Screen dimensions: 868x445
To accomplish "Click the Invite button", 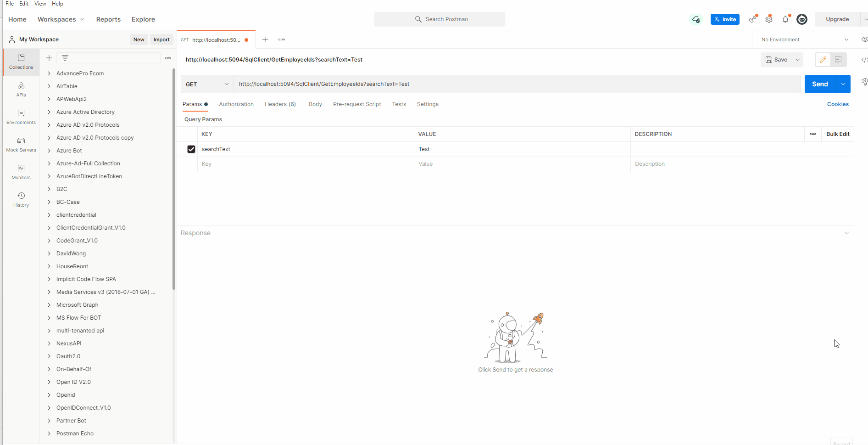I will (725, 19).
